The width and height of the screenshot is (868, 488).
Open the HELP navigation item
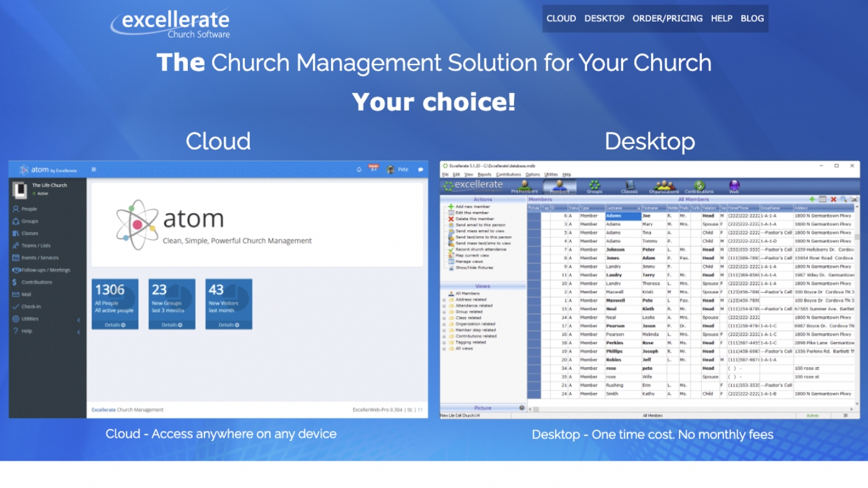point(722,19)
